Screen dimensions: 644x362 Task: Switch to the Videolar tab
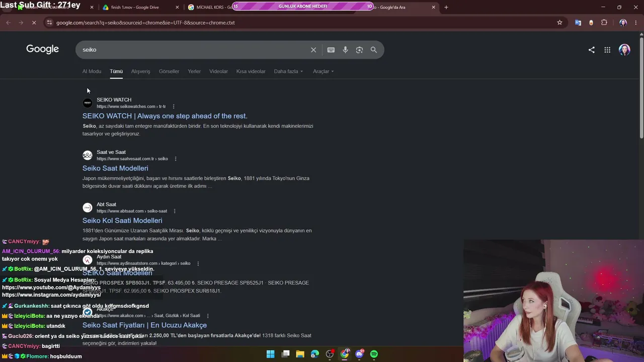click(x=218, y=71)
